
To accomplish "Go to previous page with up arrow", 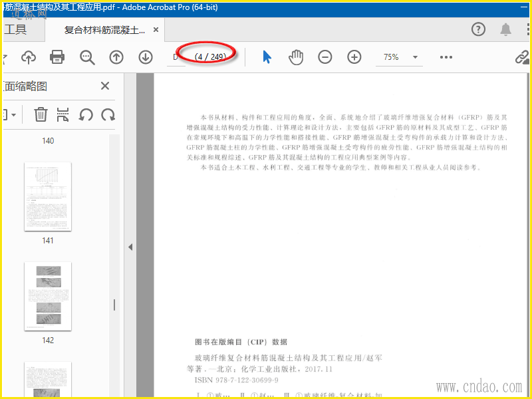I will (x=116, y=57).
